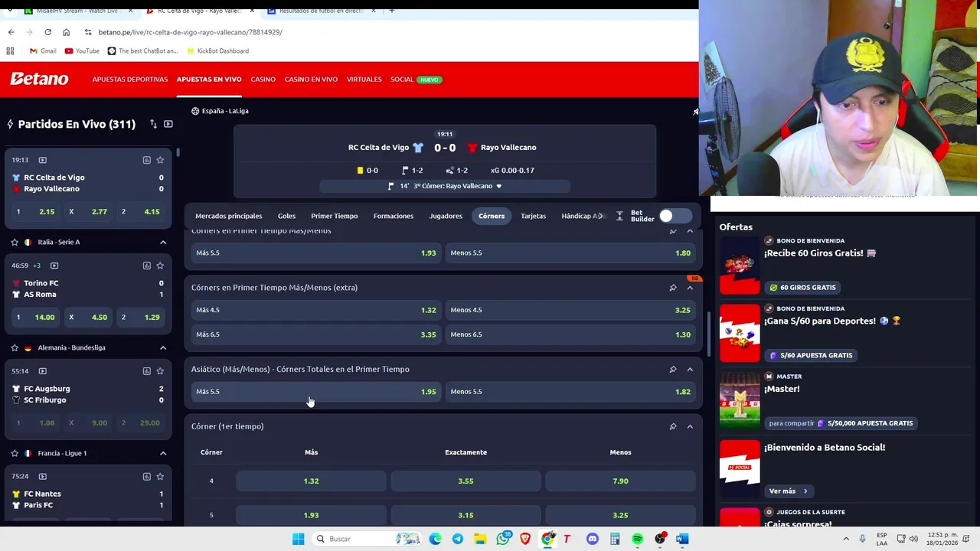Open Discord from the taskbar
The image size is (980, 551).
pyautogui.click(x=592, y=539)
